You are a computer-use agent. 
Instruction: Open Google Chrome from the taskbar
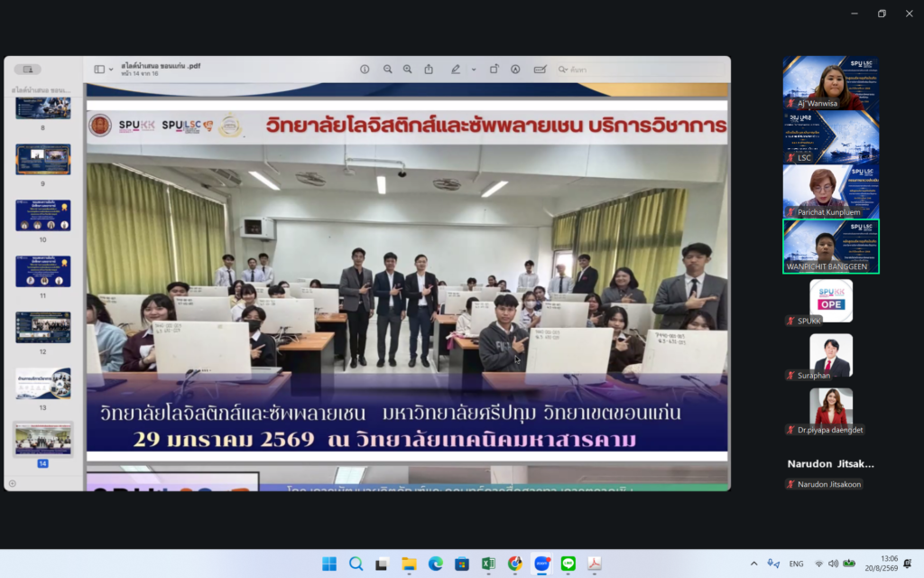(x=515, y=564)
